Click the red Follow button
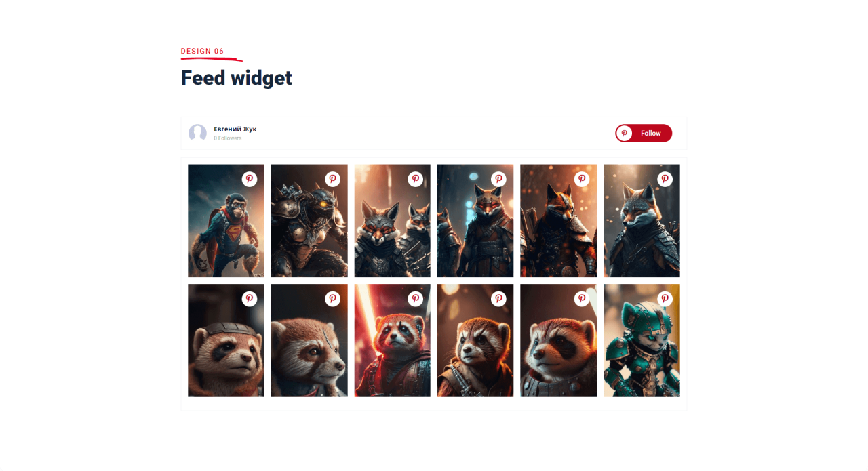 [644, 133]
